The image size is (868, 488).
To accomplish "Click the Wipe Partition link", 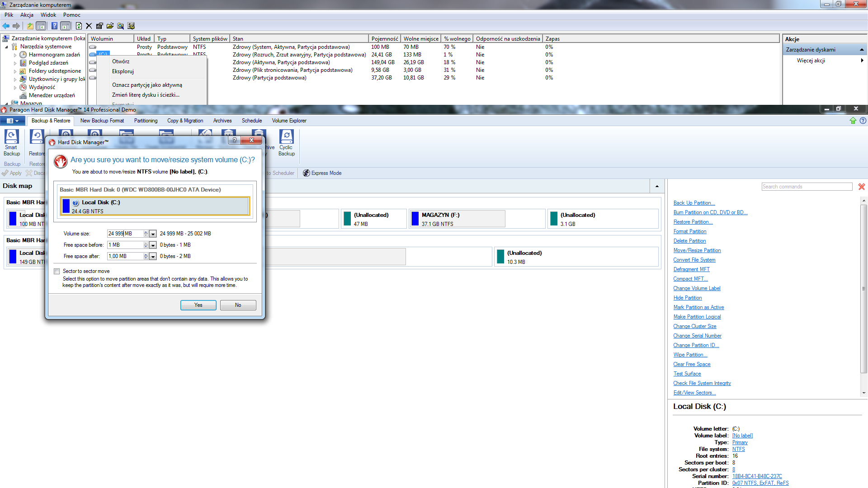I will (x=690, y=355).
